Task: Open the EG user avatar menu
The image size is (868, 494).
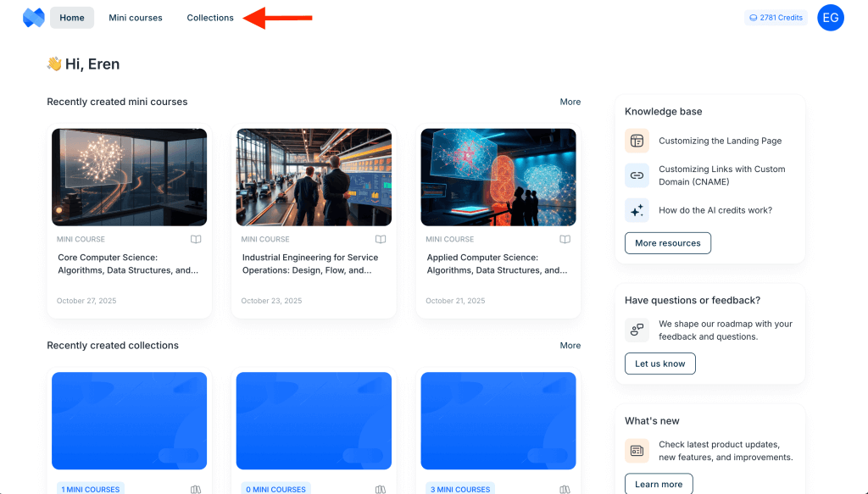Action: click(x=830, y=18)
